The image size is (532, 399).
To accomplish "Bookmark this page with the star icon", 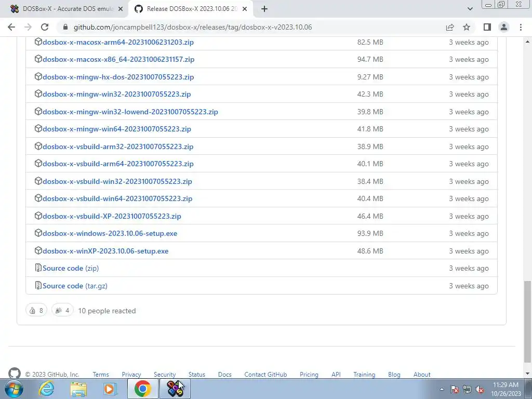I will (x=467, y=27).
